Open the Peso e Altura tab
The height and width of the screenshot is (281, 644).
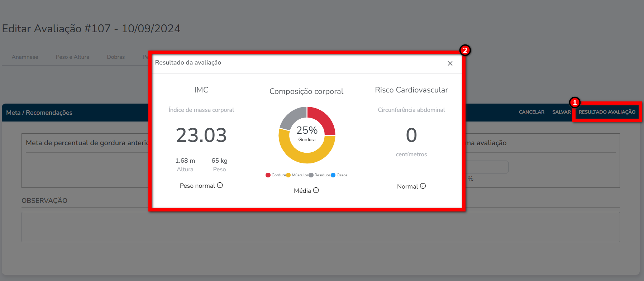pyautogui.click(x=72, y=57)
